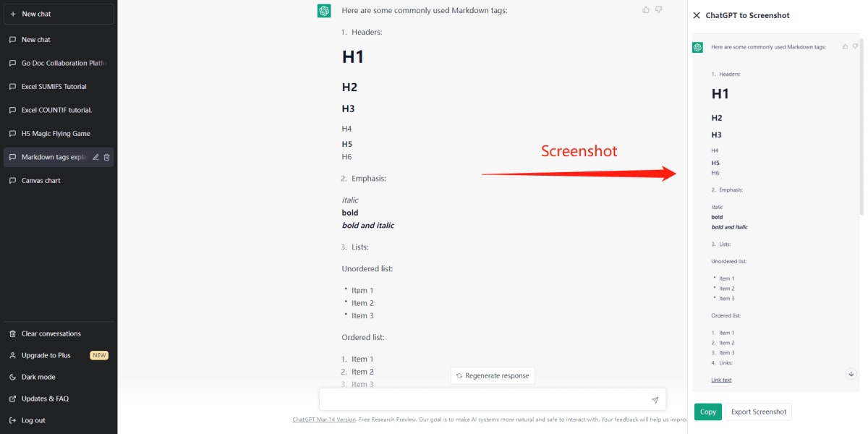Open the H5 Magic Flying Game chat
This screenshot has width=868, height=434.
[59, 134]
